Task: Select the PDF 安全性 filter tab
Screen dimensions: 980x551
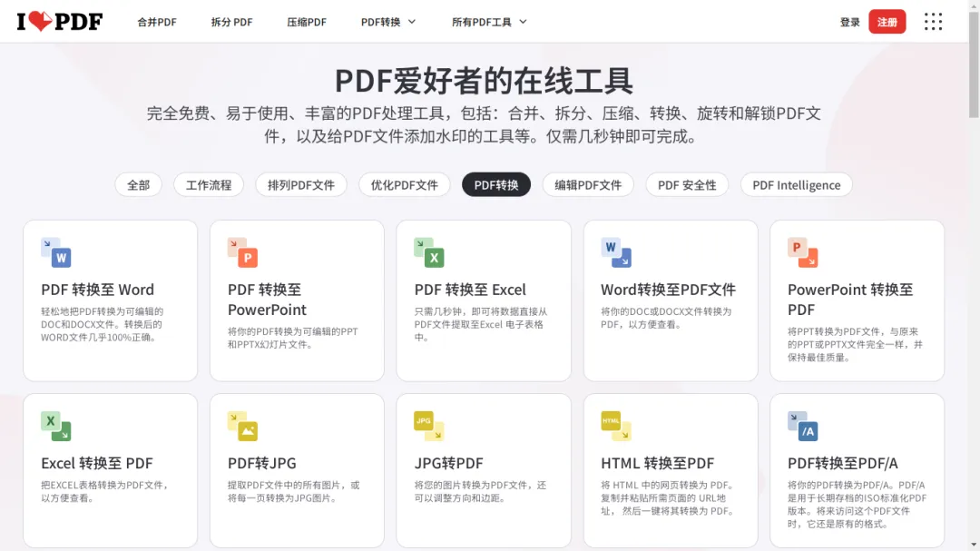Action: pyautogui.click(x=687, y=184)
